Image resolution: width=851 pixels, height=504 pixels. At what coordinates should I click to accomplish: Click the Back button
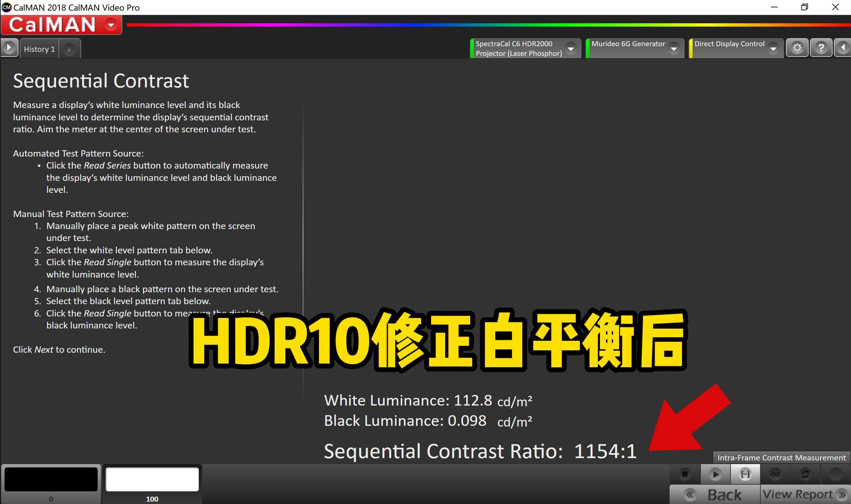(x=715, y=494)
